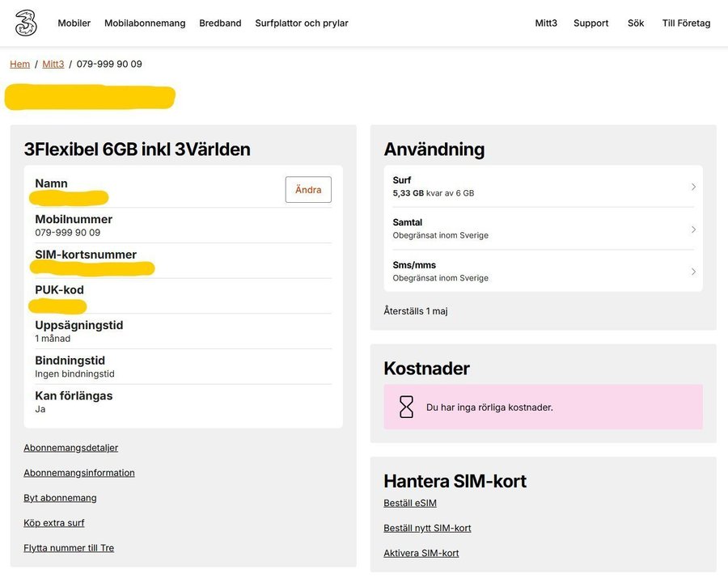The image size is (728, 578).
Task: Open Surfplattor och prylar menu
Action: coord(302,23)
